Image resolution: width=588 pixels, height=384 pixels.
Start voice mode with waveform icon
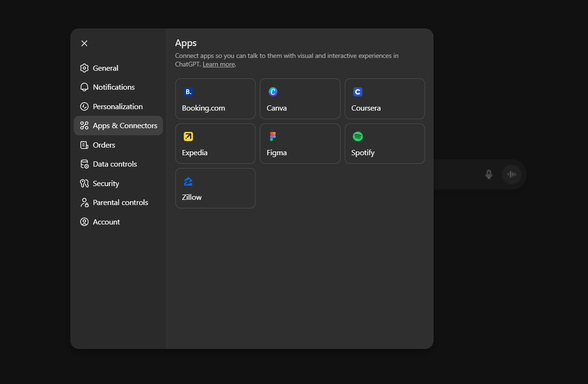512,174
